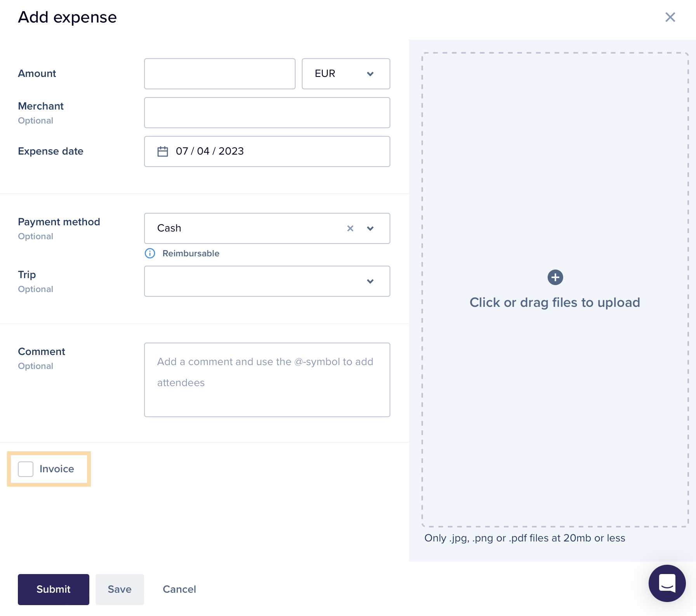Click the Cancel link
The width and height of the screenshot is (696, 616).
pos(179,590)
